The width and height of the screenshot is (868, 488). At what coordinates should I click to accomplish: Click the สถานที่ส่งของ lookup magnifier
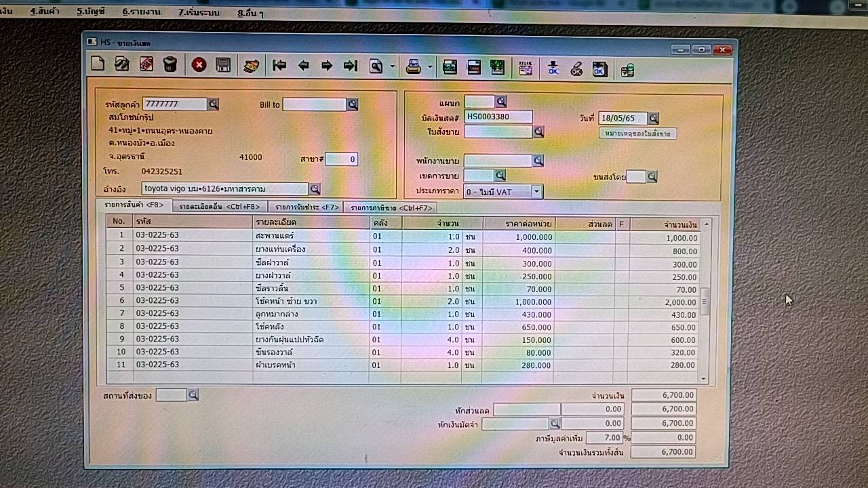193,394
